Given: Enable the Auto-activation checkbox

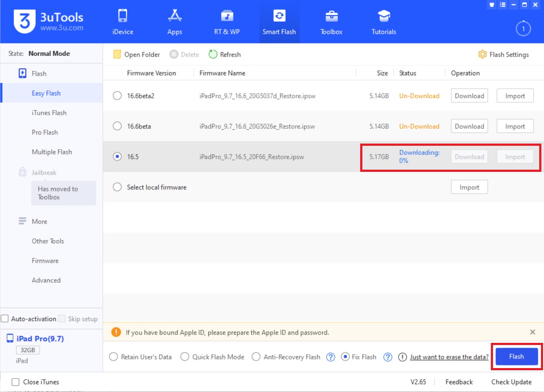Looking at the screenshot, I should click(x=5, y=319).
